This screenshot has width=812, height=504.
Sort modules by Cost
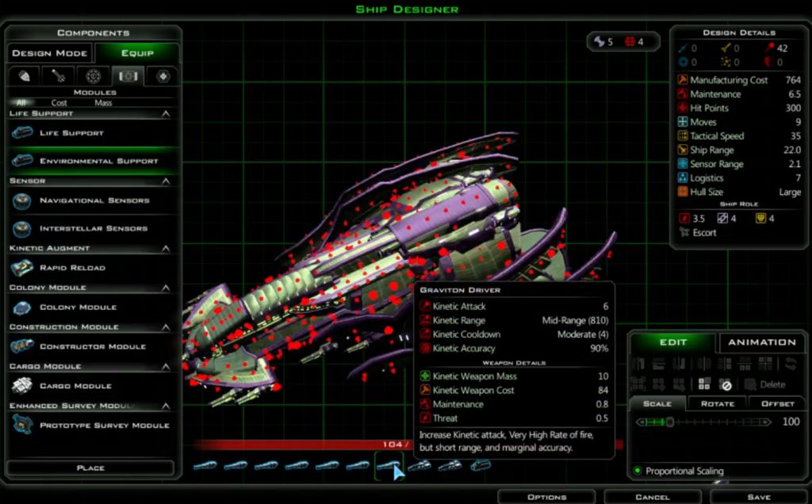point(59,103)
